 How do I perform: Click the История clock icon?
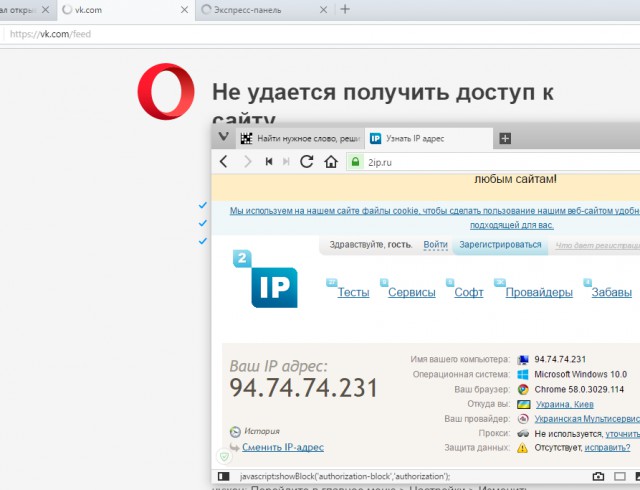(235, 431)
